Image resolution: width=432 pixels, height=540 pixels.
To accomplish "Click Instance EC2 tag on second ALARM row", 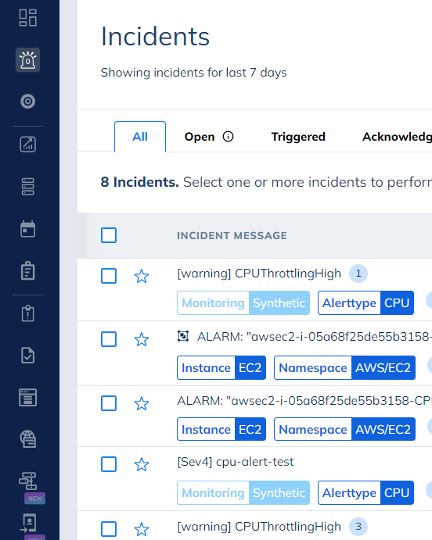I will click(x=222, y=429).
